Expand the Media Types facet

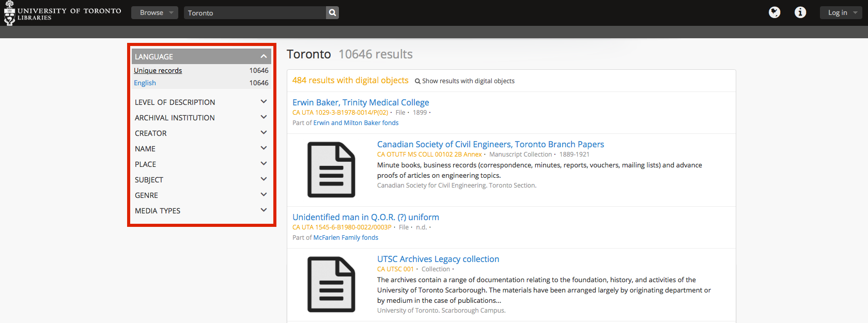(202, 211)
